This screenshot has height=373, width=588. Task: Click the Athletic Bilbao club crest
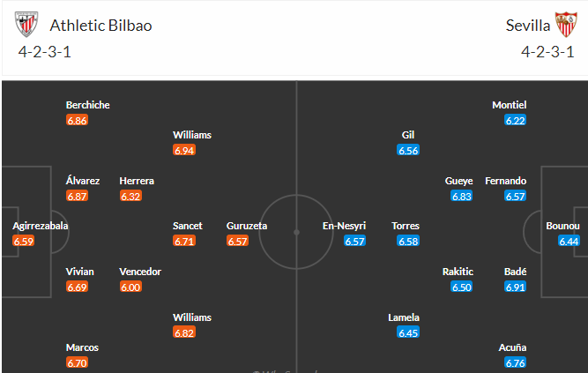26,25
